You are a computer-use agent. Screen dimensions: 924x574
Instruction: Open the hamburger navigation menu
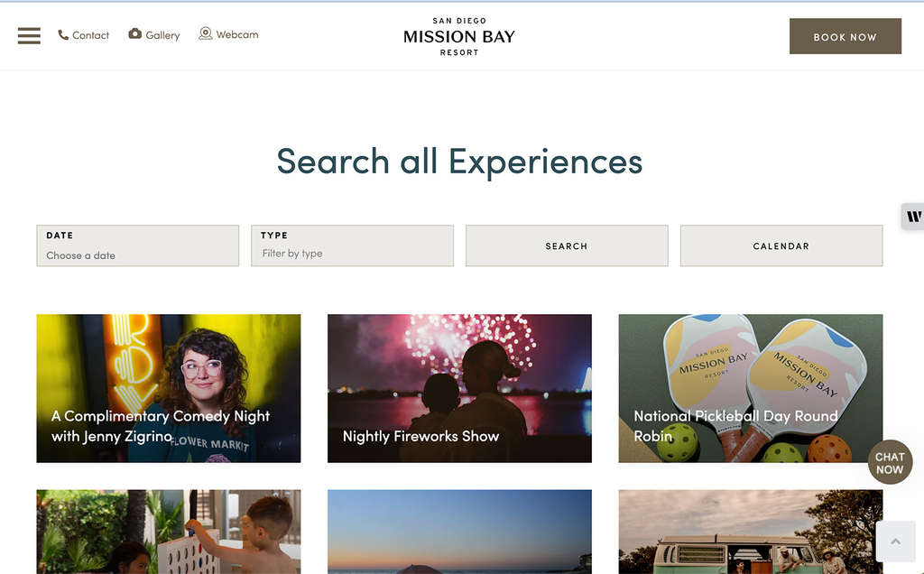(x=29, y=36)
